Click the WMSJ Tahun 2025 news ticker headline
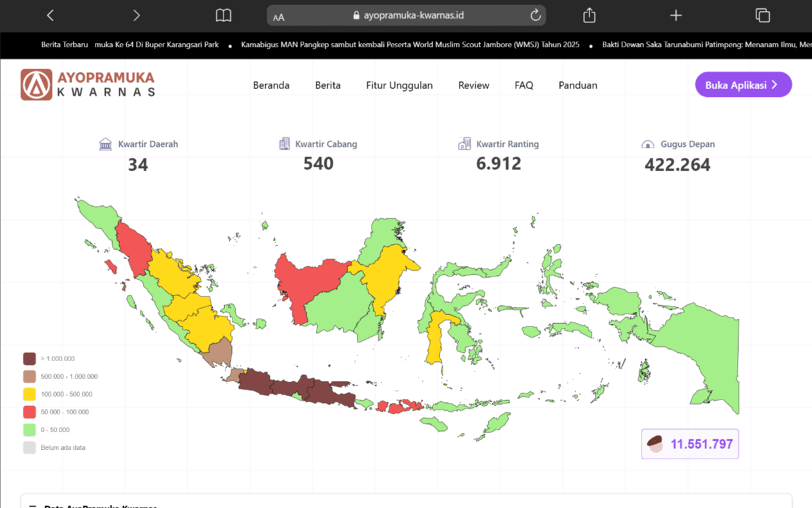 (x=410, y=44)
